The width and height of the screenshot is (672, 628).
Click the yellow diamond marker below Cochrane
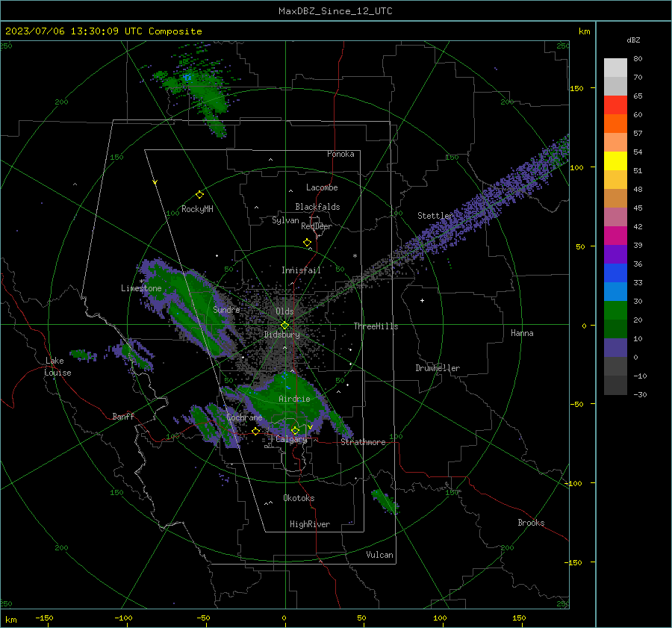(x=255, y=431)
